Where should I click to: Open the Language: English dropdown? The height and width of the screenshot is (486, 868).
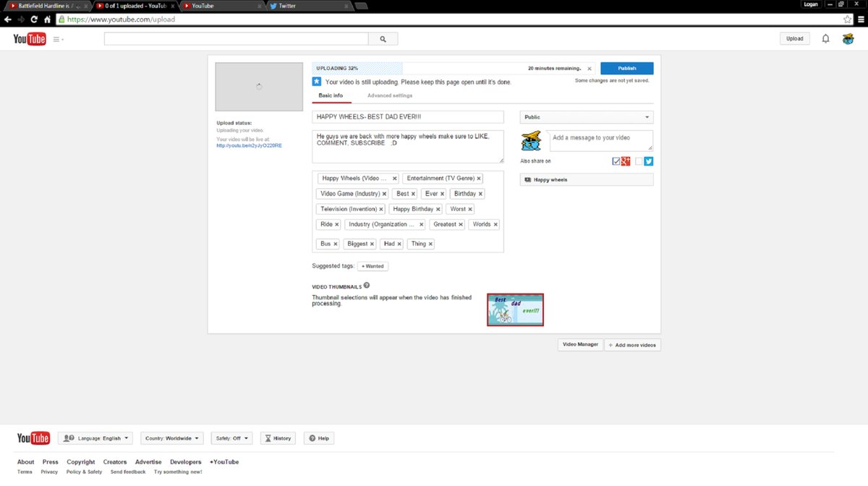96,438
